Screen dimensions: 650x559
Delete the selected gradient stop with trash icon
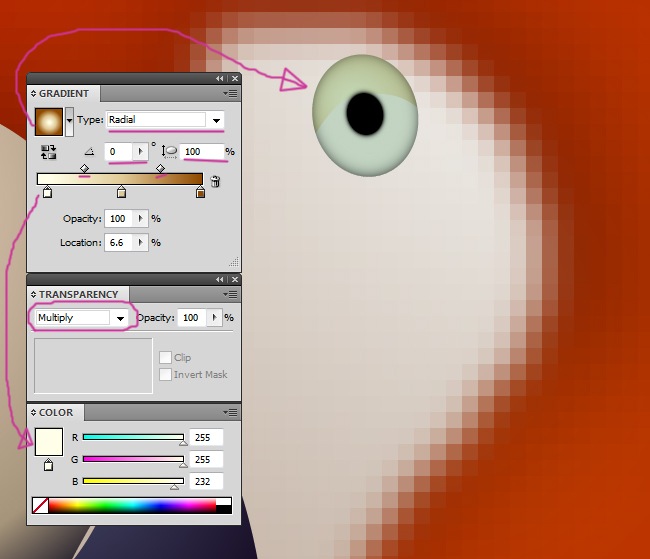tap(215, 182)
